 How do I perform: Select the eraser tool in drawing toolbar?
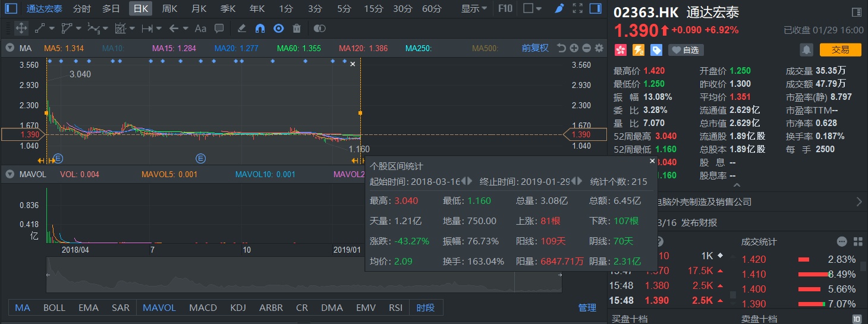(x=241, y=28)
